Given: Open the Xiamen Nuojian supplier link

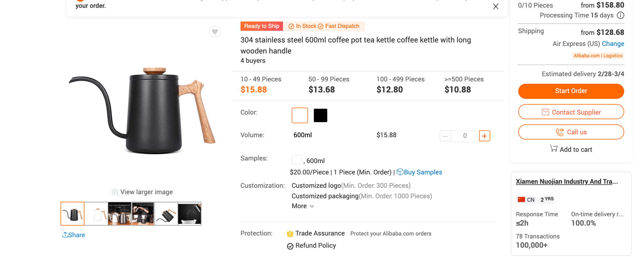Looking at the screenshot, I should pos(567,181).
